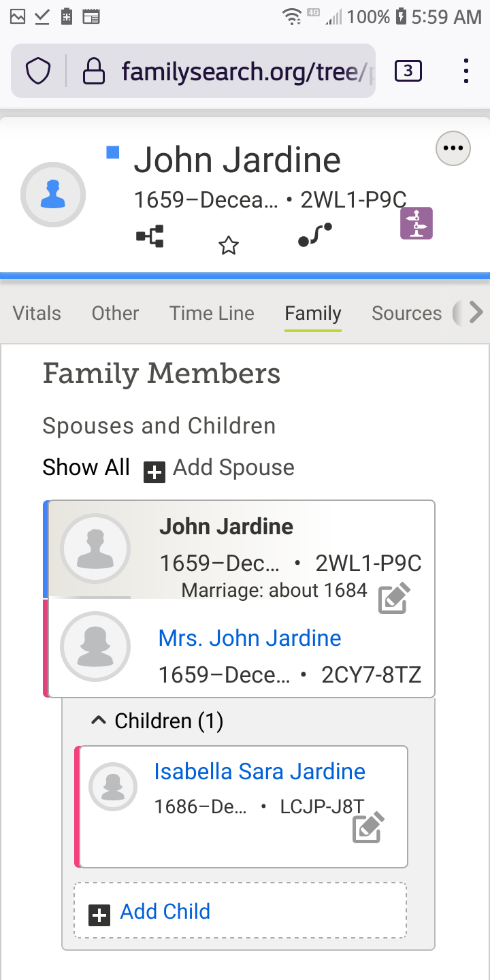Image resolution: width=490 pixels, height=980 pixels.
Task: Click the star watch icon
Action: coord(229,245)
